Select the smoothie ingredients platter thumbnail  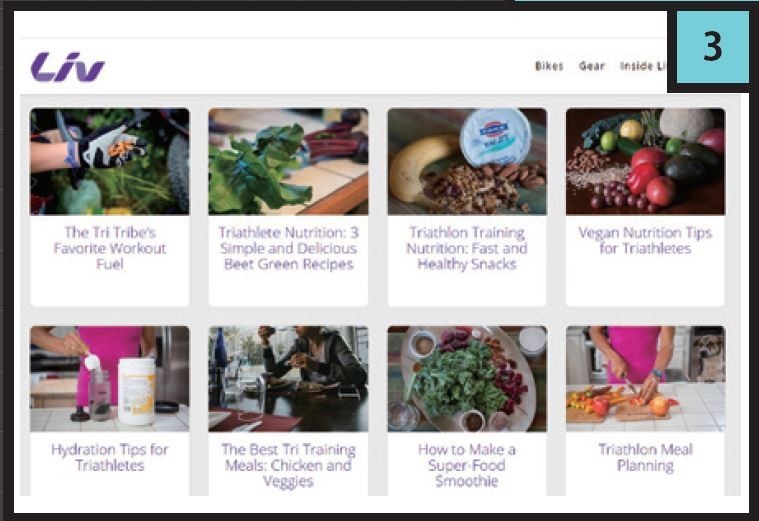coord(467,379)
